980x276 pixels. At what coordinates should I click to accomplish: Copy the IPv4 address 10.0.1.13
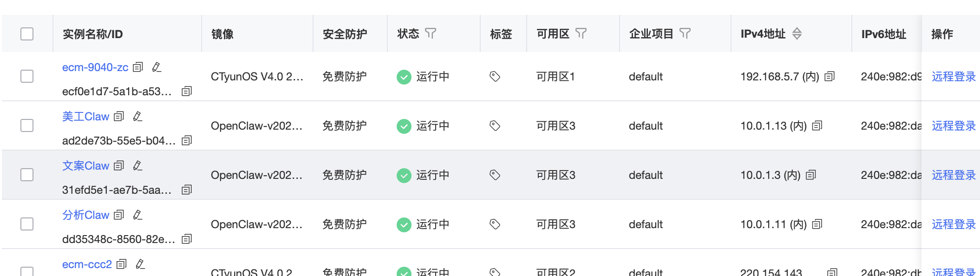point(817,126)
